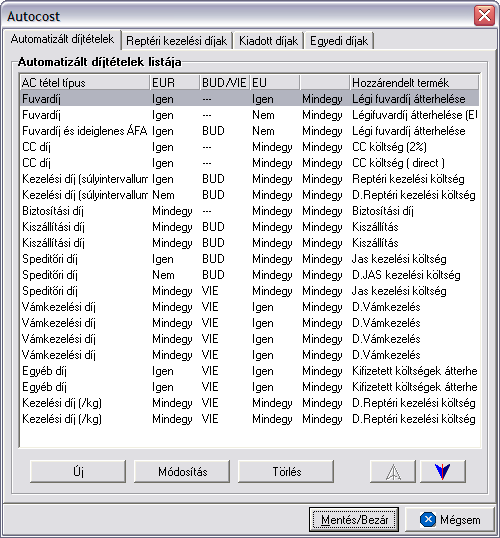Select the first Egyéb díj row
The height and width of the screenshot is (538, 500).
249,371
